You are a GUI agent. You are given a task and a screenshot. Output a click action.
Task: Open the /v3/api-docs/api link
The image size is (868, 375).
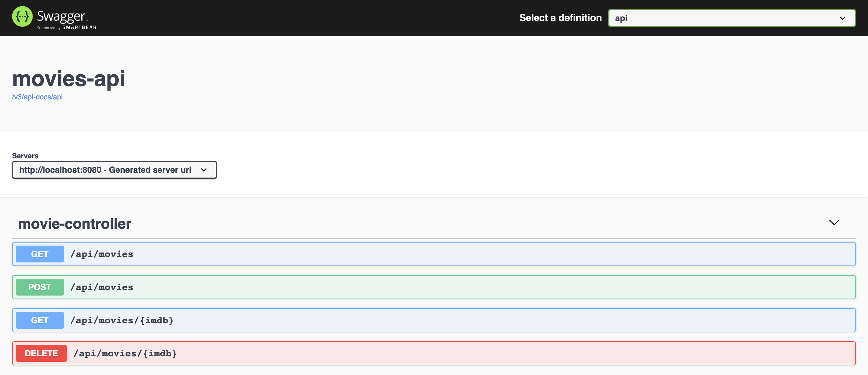37,97
